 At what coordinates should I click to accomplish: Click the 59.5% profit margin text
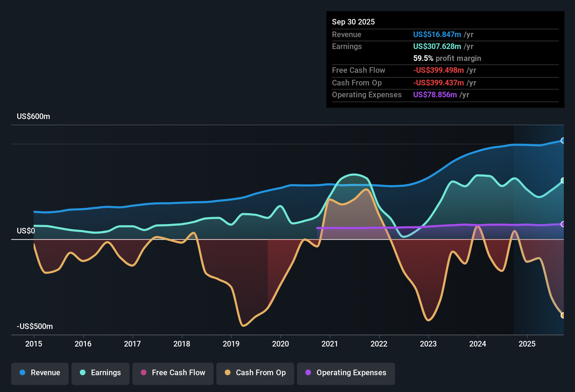coord(447,58)
